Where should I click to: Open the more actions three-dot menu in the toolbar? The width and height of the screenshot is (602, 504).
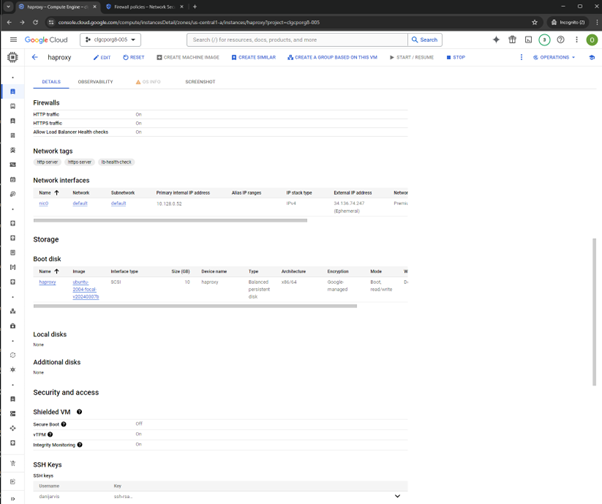(x=521, y=57)
